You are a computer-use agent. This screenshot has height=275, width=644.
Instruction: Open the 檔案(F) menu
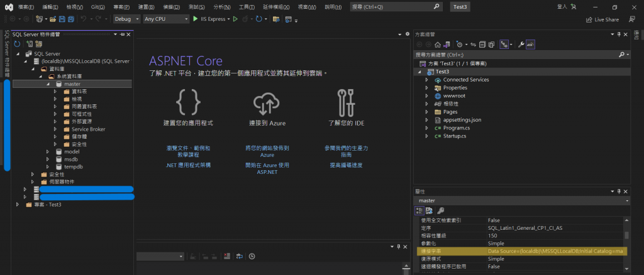click(x=26, y=8)
